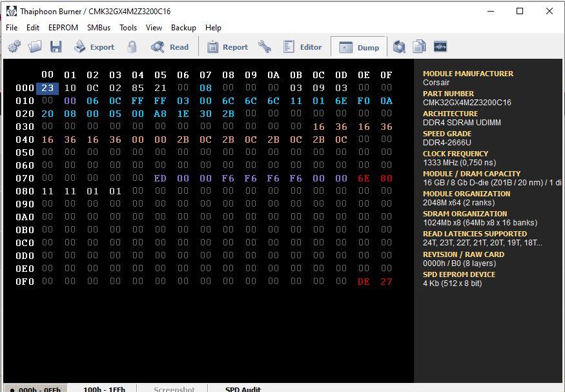Select byte 0A in row 010

coord(386,101)
